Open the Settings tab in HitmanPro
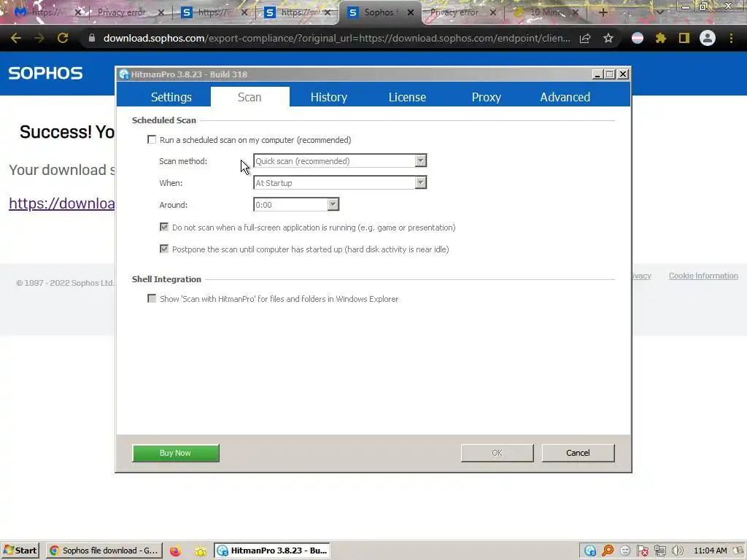Screen dimensions: 747x560 [x=171, y=97]
